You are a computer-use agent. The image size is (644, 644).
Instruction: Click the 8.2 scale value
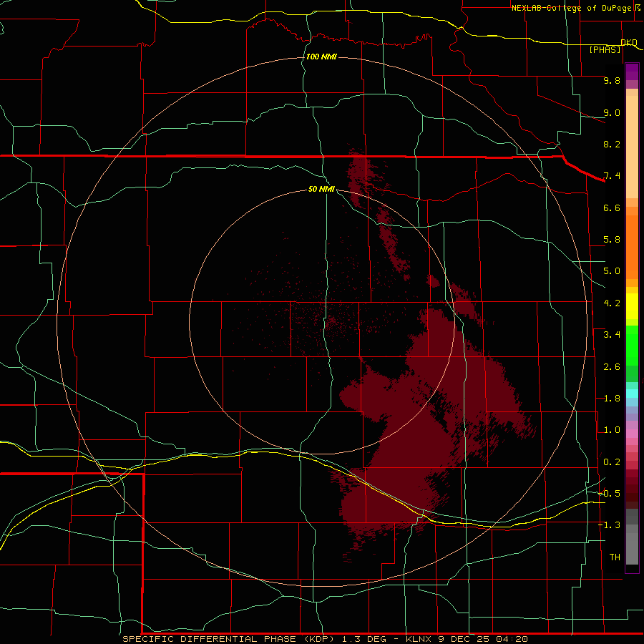(612, 144)
